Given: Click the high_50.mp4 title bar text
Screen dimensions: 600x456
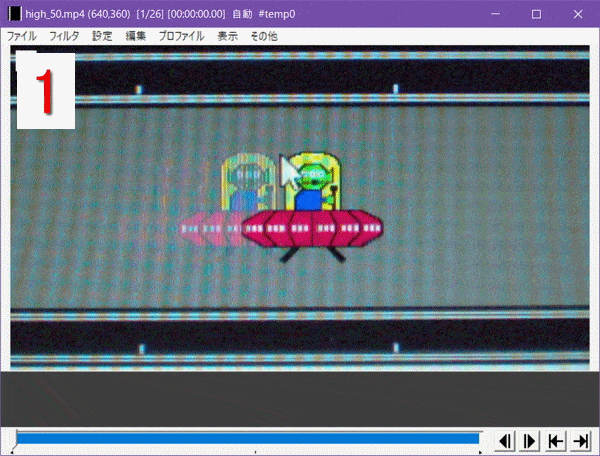Looking at the screenshot, I should pyautogui.click(x=160, y=14).
